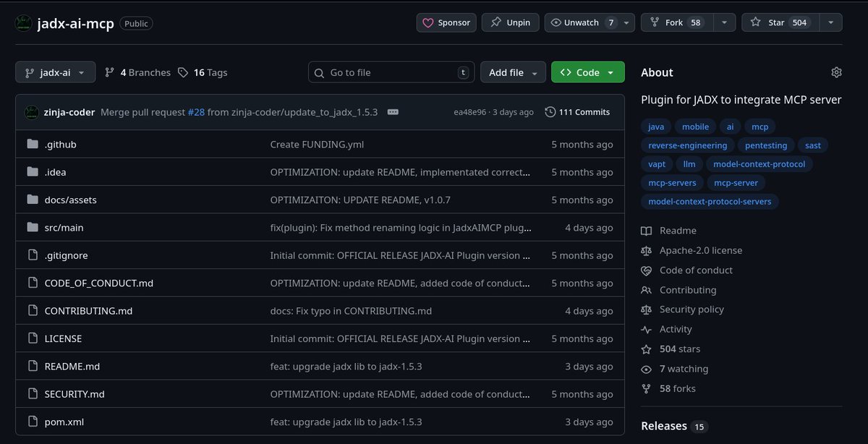Open the .github folder

pos(60,144)
